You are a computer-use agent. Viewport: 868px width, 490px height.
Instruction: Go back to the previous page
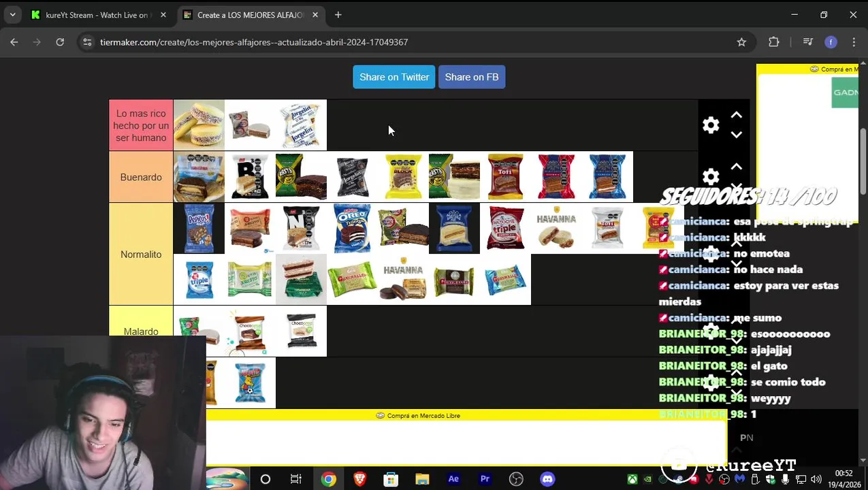[14, 42]
